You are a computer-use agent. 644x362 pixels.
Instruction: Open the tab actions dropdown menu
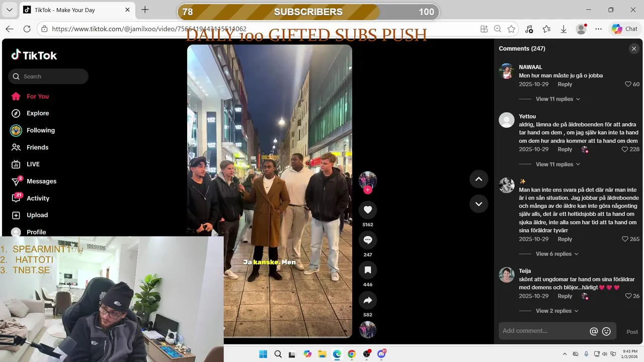tap(9, 10)
